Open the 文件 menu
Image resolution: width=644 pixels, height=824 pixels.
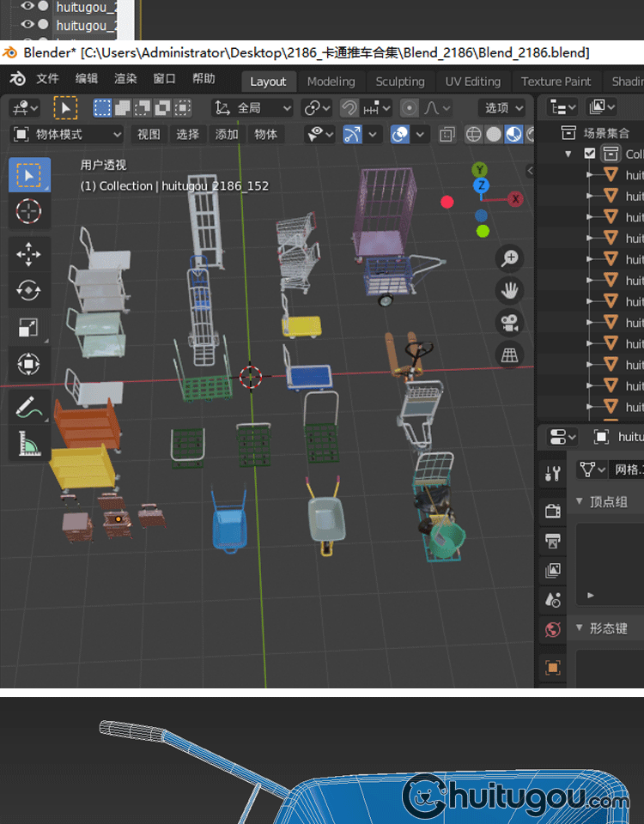coord(47,80)
